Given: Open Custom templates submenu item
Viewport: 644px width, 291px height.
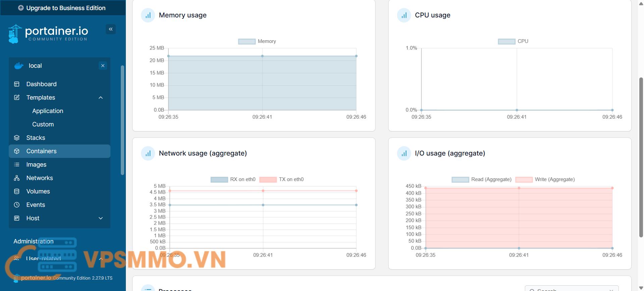Looking at the screenshot, I should pyautogui.click(x=43, y=124).
